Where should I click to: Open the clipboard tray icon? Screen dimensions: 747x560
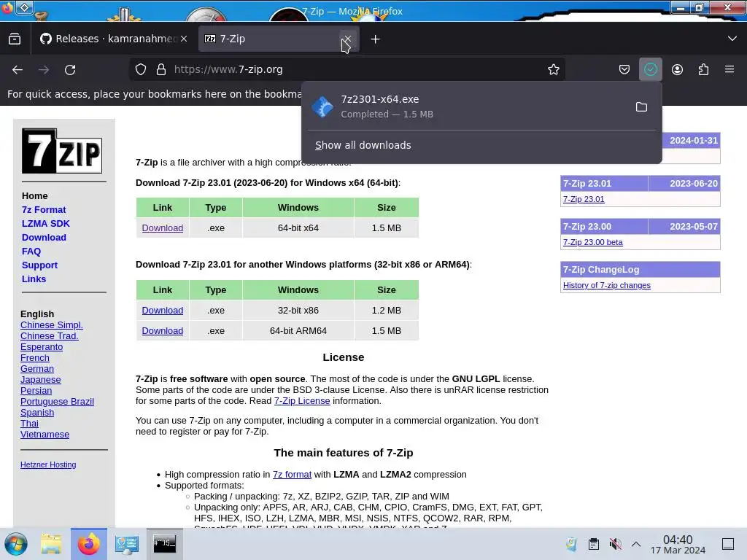[x=594, y=544]
